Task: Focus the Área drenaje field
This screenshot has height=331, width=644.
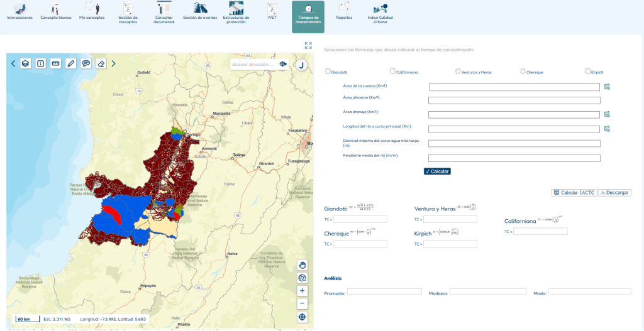Action: (x=514, y=115)
